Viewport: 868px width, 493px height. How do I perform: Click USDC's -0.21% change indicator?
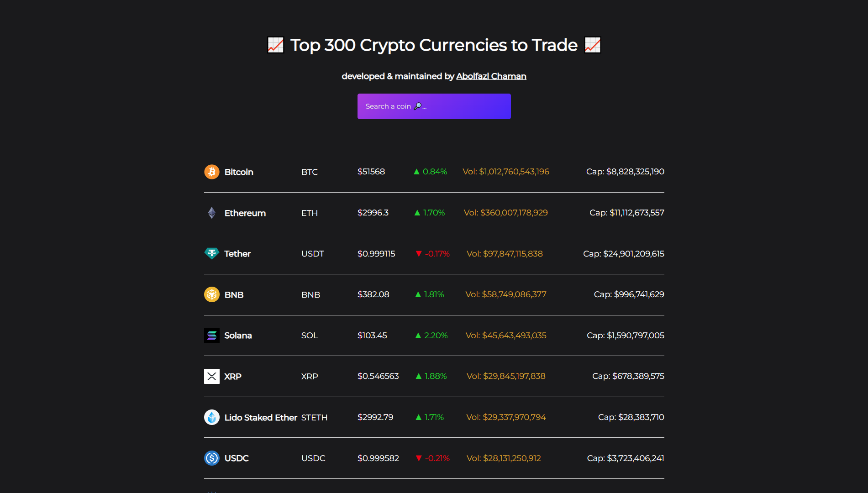coord(432,458)
